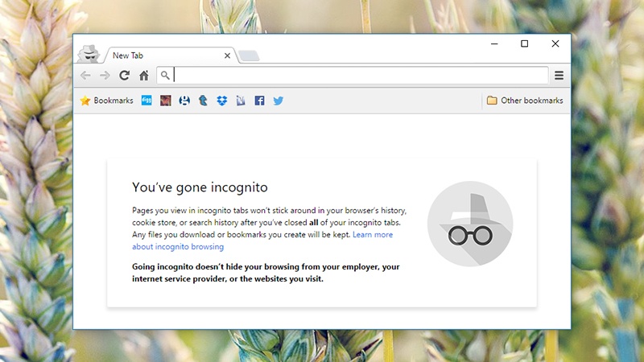
Task: Open the Chrome hamburger menu
Action: click(x=559, y=76)
